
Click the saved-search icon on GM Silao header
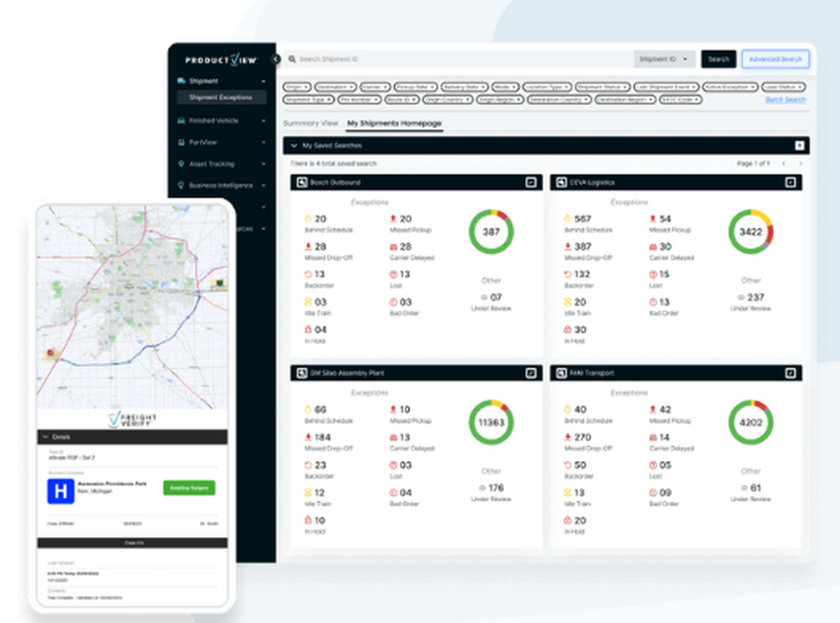pyautogui.click(x=302, y=373)
